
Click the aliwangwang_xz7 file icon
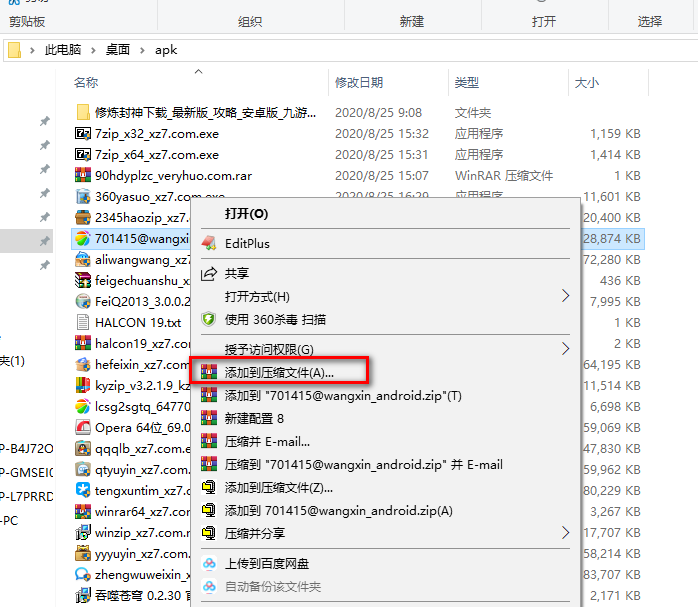pos(83,259)
